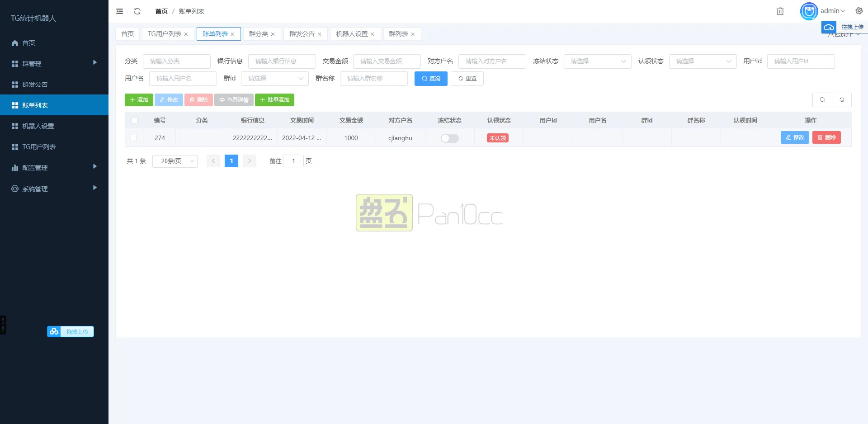The width and height of the screenshot is (868, 424).
Task: Collapse the sidebar with the hamburger icon
Action: click(119, 11)
